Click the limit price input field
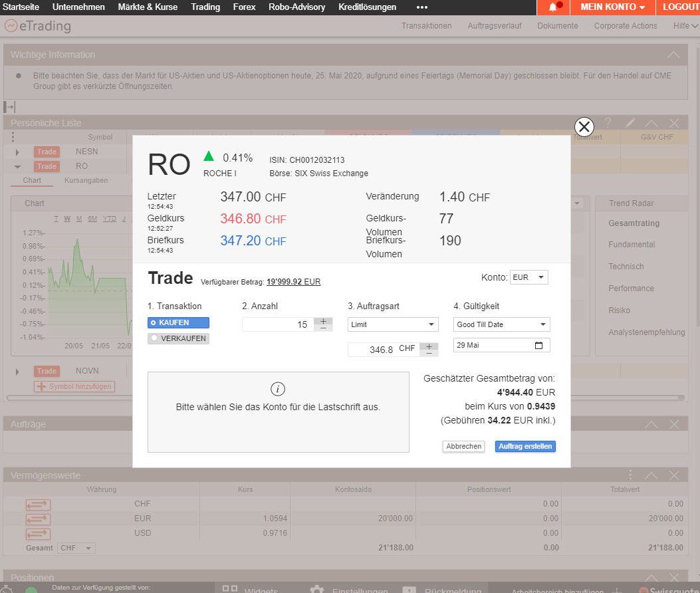Viewport: 700px width, 593px height. pos(384,349)
